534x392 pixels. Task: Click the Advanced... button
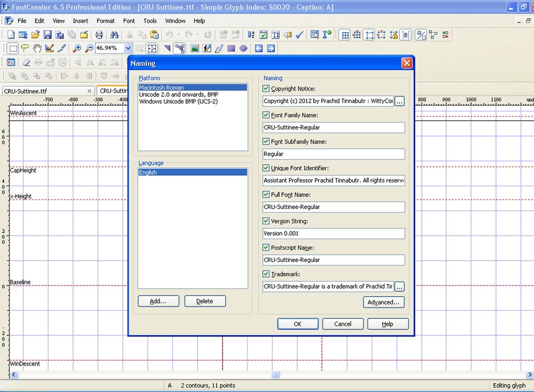pos(383,302)
